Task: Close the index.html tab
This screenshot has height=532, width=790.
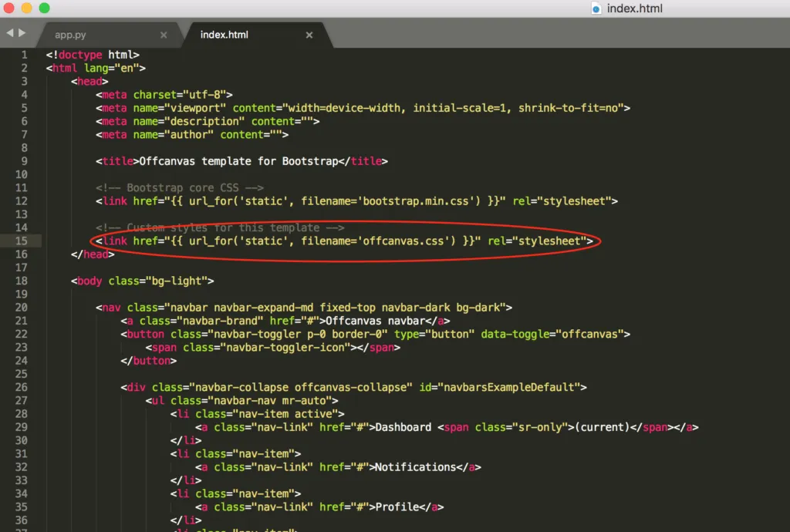Action: point(309,35)
